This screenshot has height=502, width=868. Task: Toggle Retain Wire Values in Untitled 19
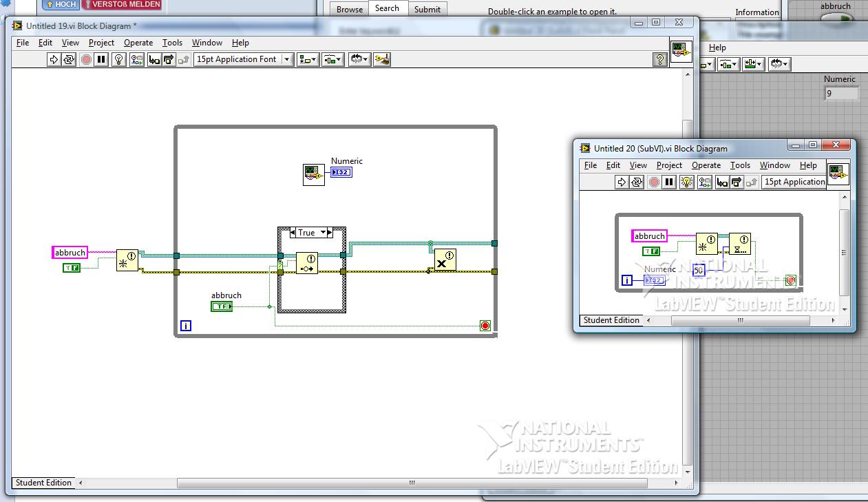point(137,59)
